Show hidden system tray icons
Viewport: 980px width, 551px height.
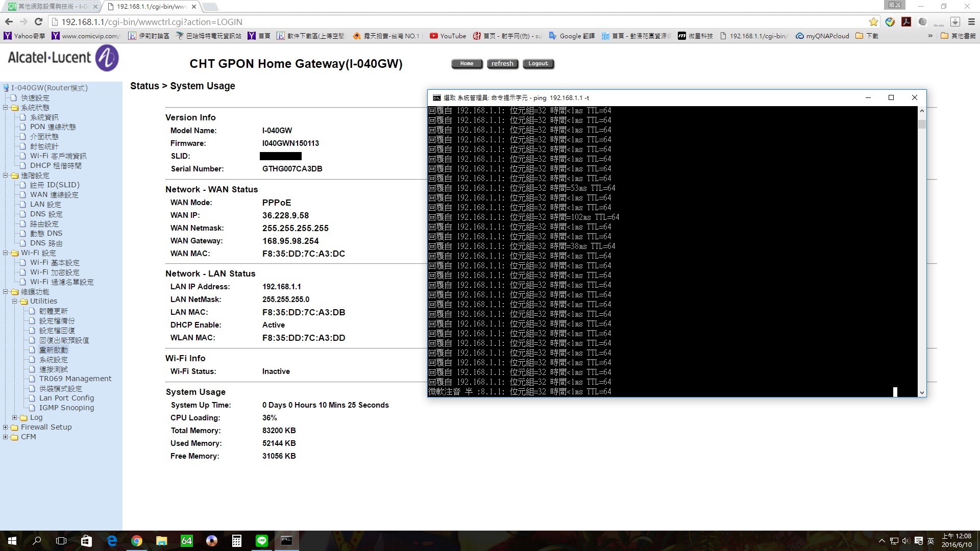click(881, 541)
